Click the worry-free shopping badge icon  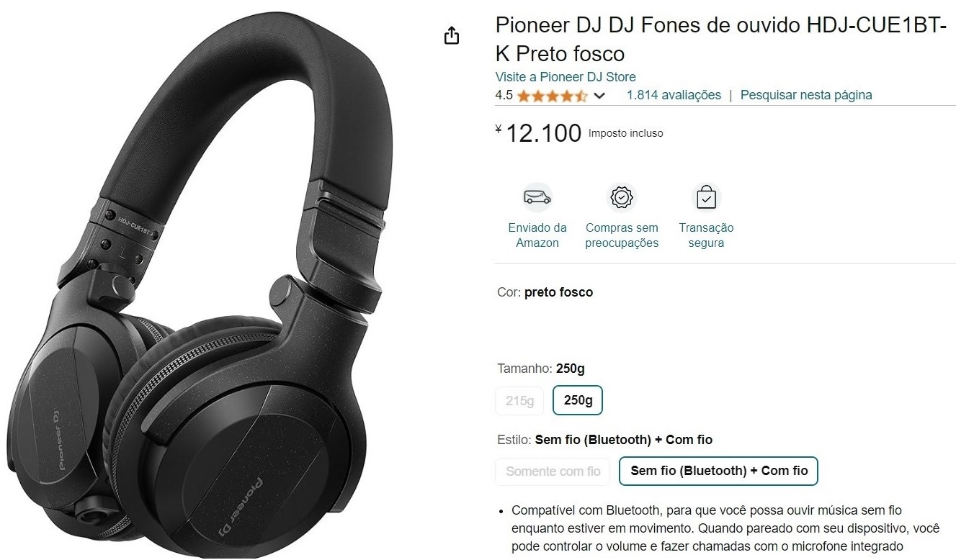click(622, 197)
